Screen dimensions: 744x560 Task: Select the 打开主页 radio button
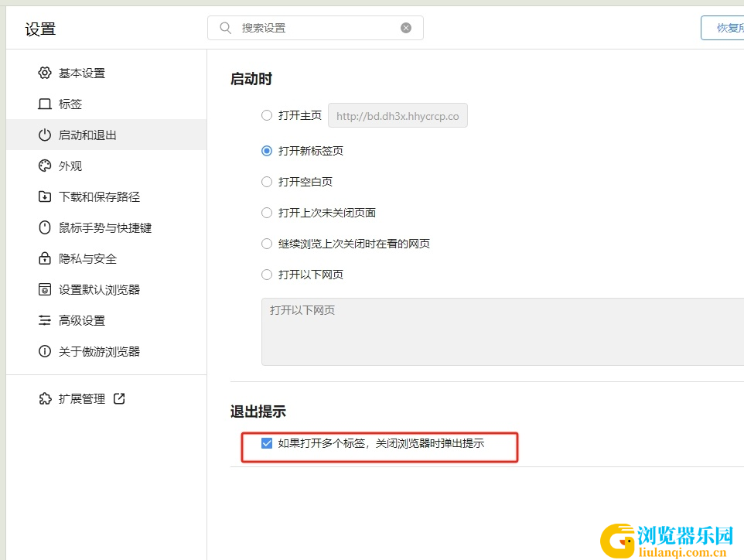267,115
